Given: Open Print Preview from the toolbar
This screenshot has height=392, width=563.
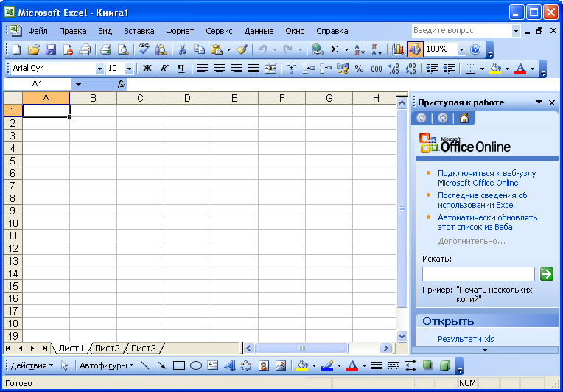Looking at the screenshot, I should coord(123,49).
